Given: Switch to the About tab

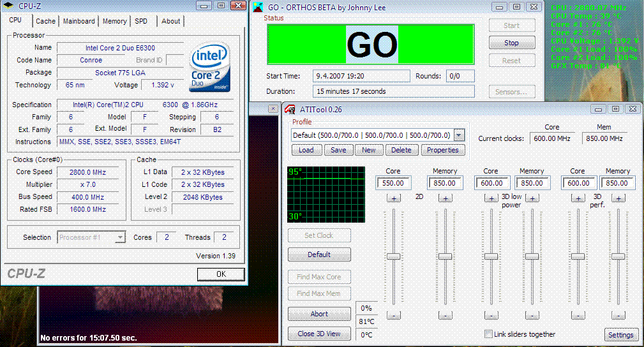Looking at the screenshot, I should pos(171,21).
